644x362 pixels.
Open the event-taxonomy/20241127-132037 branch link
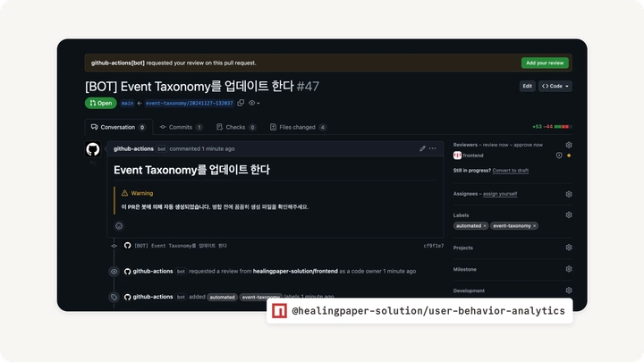click(190, 103)
